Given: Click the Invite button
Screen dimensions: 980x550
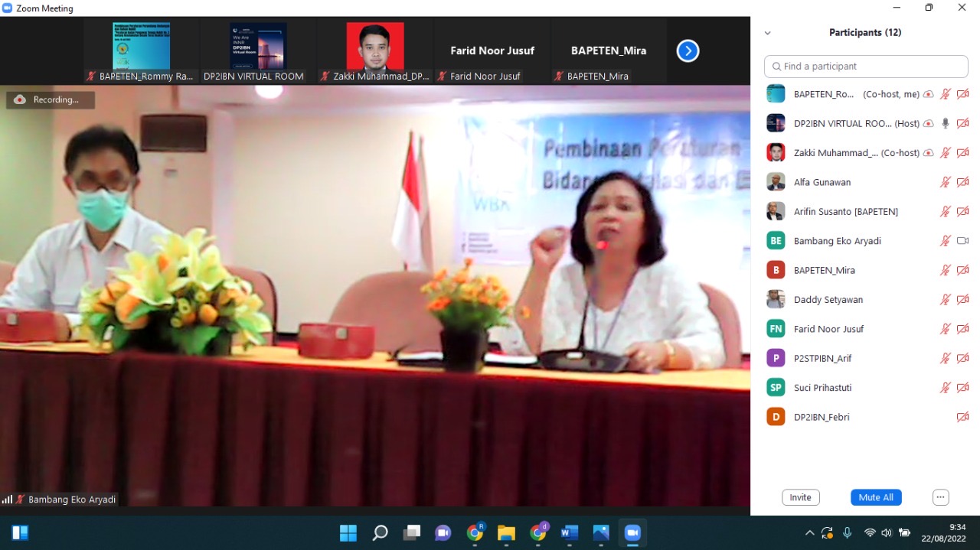Looking at the screenshot, I should pos(800,497).
